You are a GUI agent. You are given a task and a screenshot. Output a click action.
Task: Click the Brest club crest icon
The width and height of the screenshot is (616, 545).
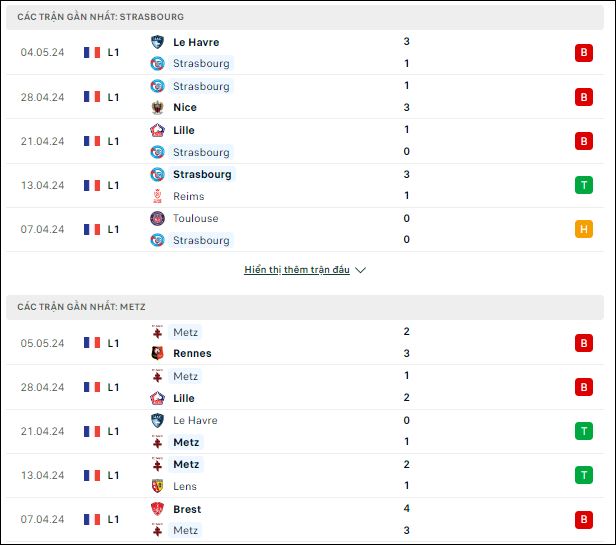click(x=157, y=509)
